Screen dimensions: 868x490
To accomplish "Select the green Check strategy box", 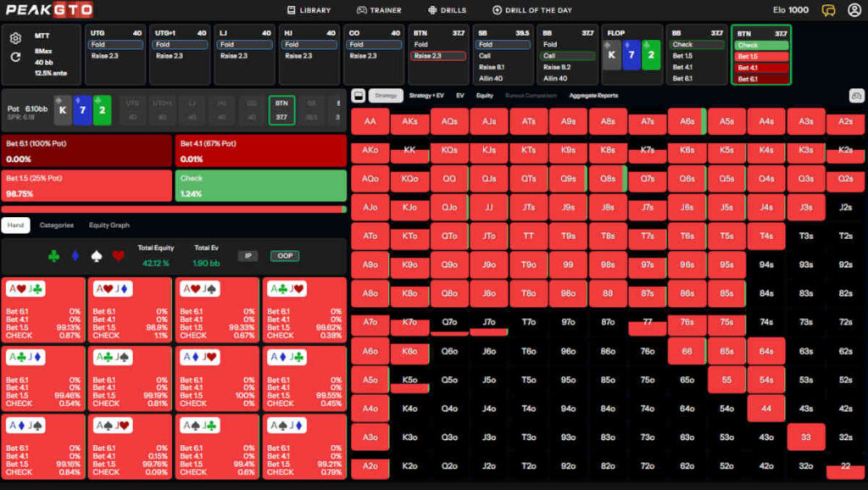I will click(261, 186).
